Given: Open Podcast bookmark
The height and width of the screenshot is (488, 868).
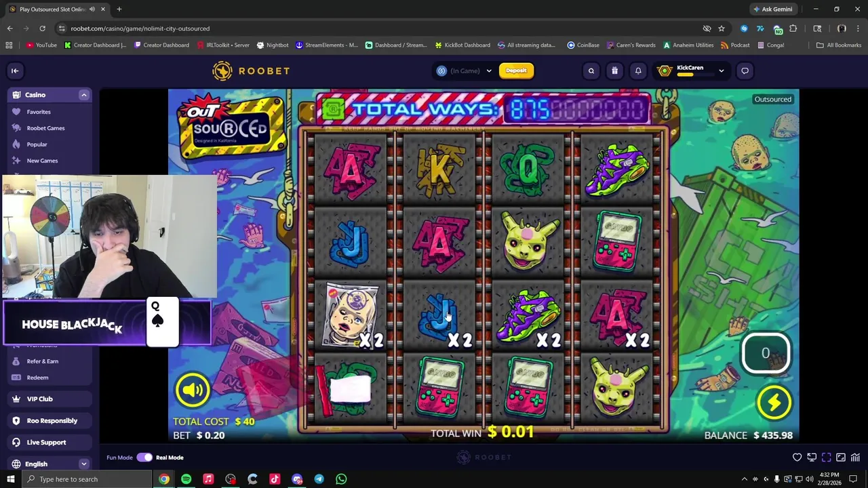Looking at the screenshot, I should click(735, 45).
